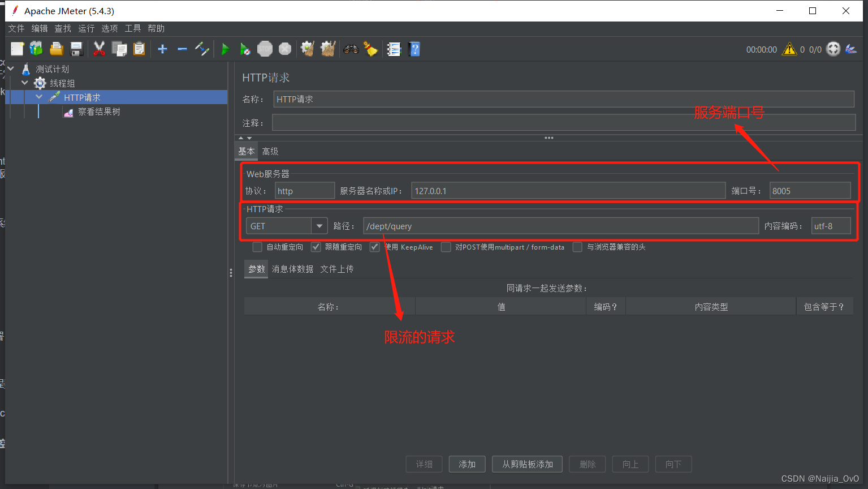Viewport: 868px width, 489px height.
Task: Click the Toggle enable/disable icon
Action: tap(202, 49)
